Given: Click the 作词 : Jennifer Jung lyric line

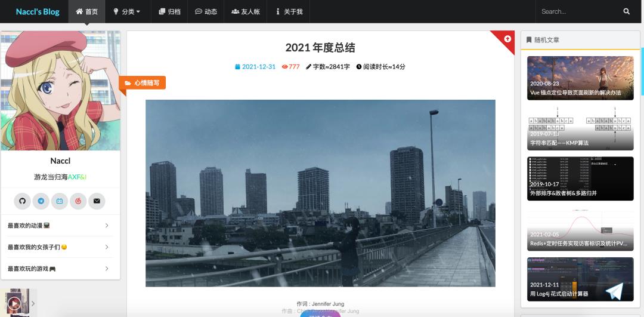Looking at the screenshot, I should click(x=320, y=304).
